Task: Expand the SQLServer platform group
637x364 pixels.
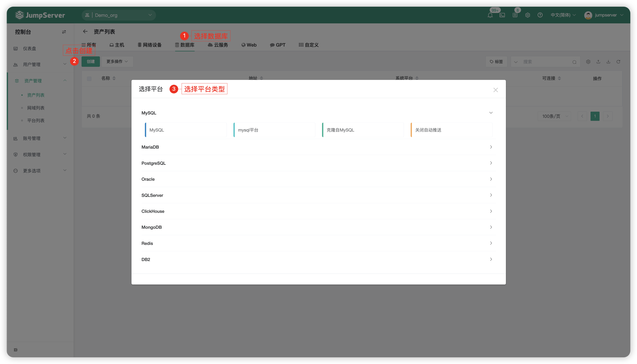Action: [318, 195]
